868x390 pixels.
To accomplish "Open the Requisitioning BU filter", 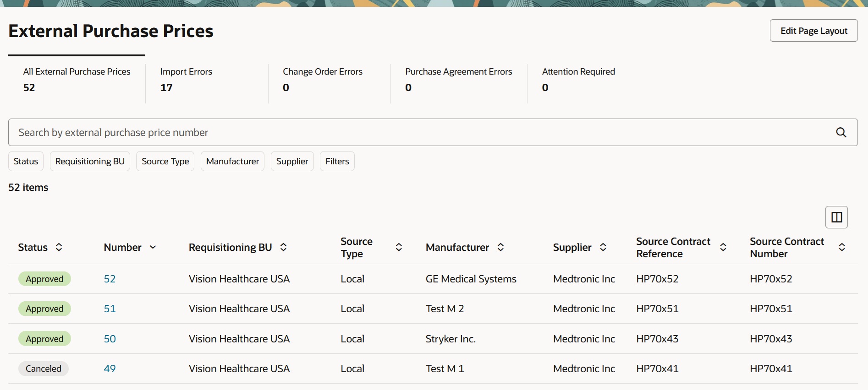I will click(x=90, y=161).
